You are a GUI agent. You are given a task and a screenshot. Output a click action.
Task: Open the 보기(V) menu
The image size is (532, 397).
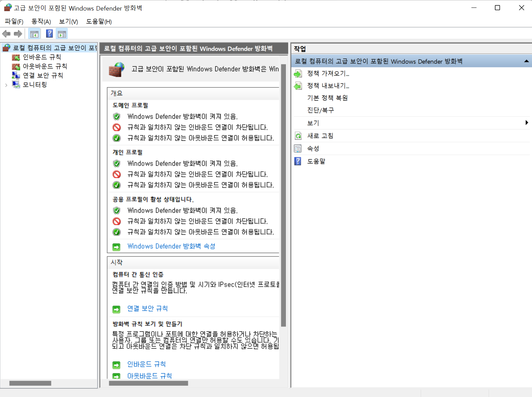pyautogui.click(x=68, y=21)
